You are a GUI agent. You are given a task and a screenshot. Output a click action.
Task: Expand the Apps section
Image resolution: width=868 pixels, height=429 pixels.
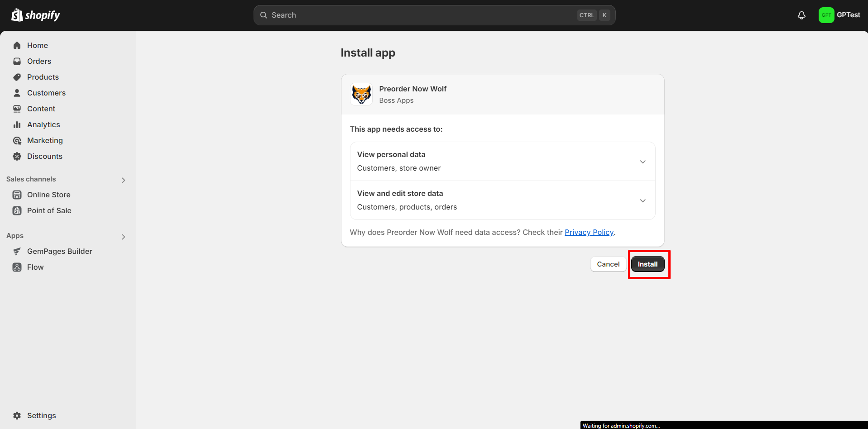click(x=123, y=237)
